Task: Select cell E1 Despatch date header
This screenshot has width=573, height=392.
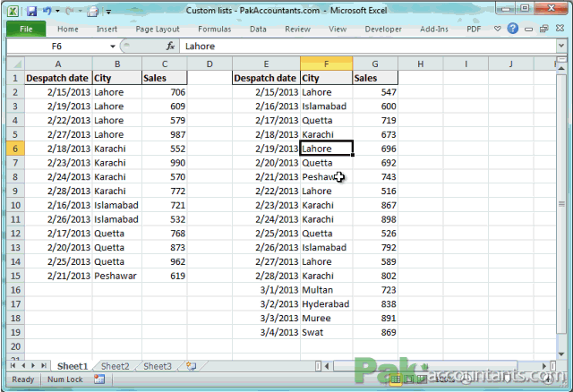Action: pyautogui.click(x=267, y=78)
